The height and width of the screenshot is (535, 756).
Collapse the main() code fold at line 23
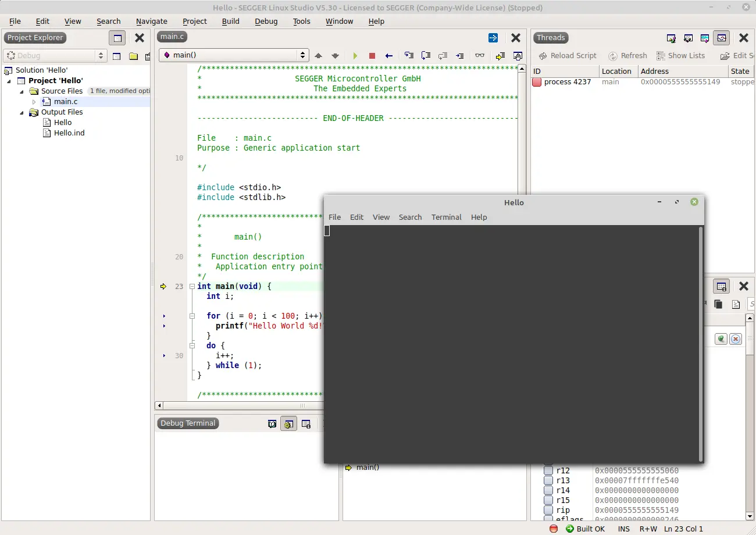(x=192, y=286)
